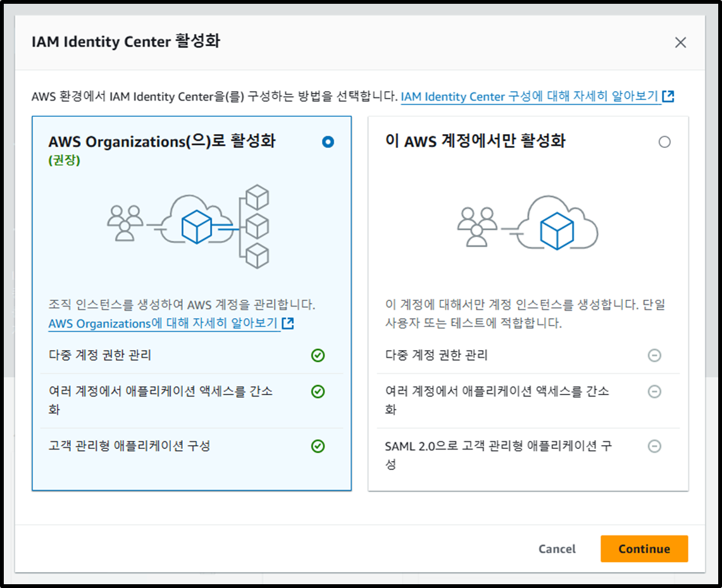
Task: Click the 이 AWS 계정에서만 활성화 heading
Action: 475,141
